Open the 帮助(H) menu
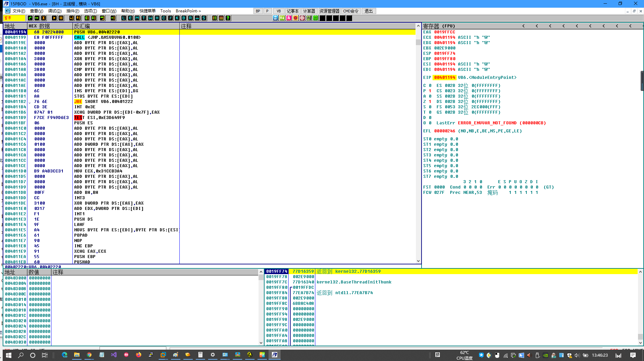Screen dimensions: 644x361 point(128,11)
